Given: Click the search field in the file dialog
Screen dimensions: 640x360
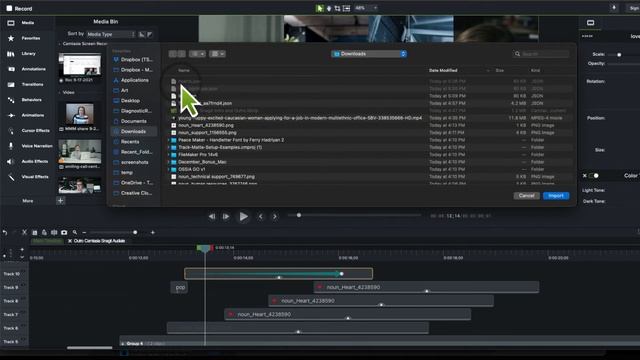Looking at the screenshot, I should 541,54.
